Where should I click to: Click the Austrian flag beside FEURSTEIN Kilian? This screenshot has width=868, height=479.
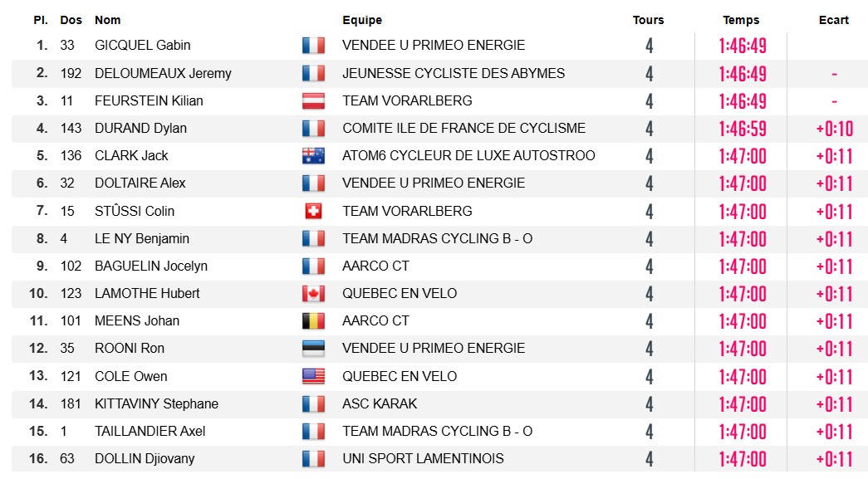pyautogui.click(x=313, y=100)
